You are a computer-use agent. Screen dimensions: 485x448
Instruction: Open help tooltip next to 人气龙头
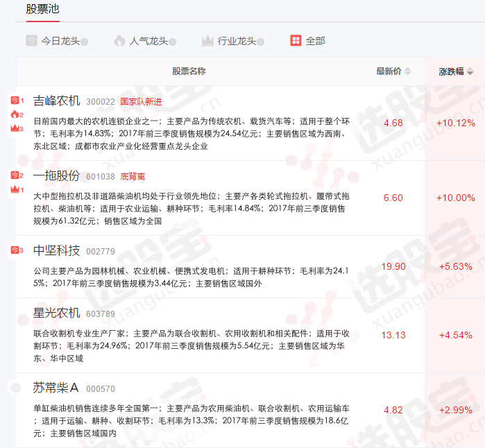pyautogui.click(x=173, y=42)
